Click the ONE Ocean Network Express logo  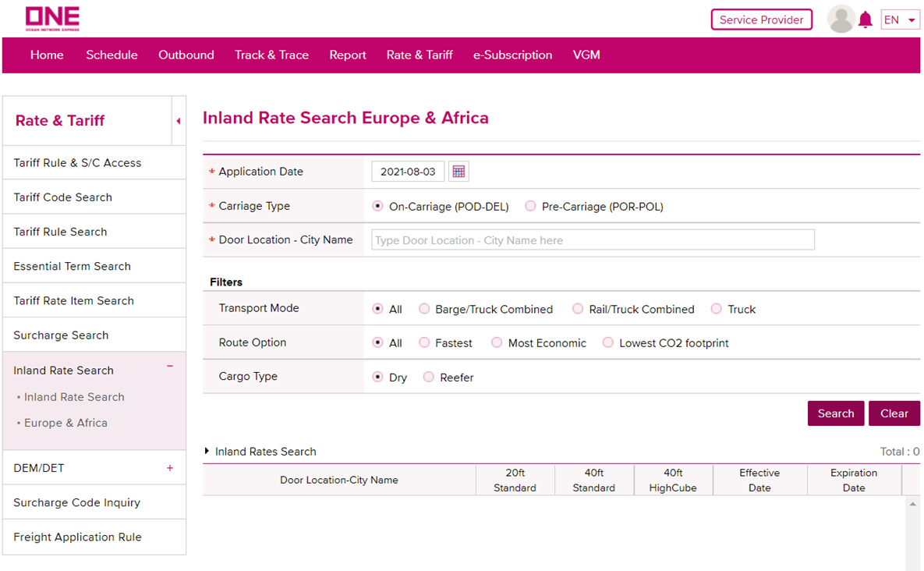(x=52, y=19)
